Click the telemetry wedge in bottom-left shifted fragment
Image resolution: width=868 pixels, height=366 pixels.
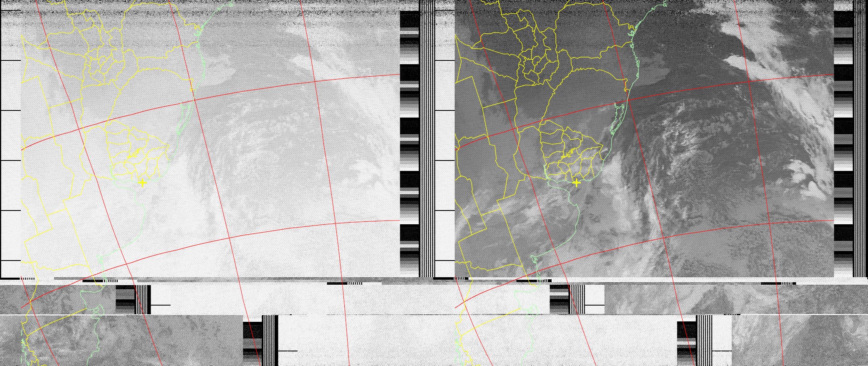click(125, 299)
